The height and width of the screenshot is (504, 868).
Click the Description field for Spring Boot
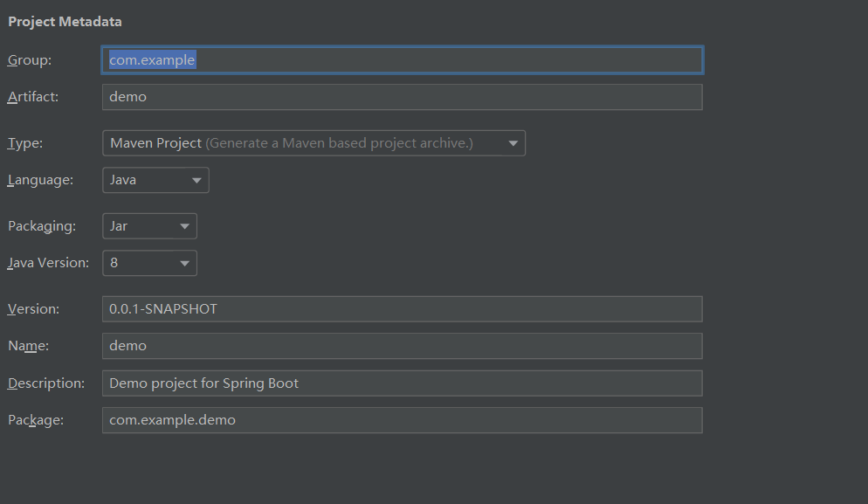[403, 383]
